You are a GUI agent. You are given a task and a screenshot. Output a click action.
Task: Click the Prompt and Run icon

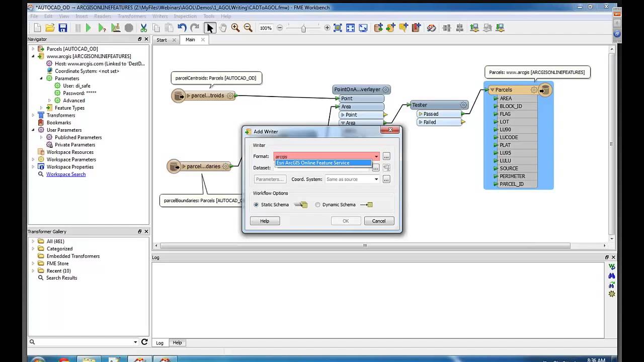point(102,28)
